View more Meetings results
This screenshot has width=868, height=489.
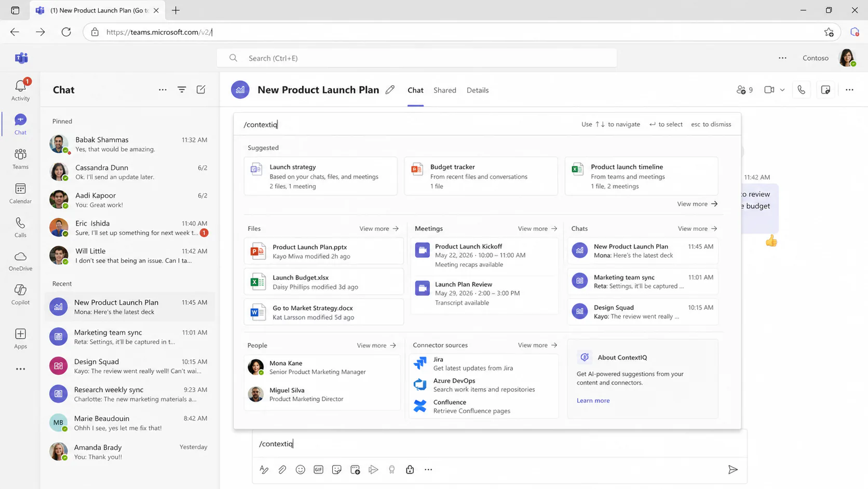[537, 229]
